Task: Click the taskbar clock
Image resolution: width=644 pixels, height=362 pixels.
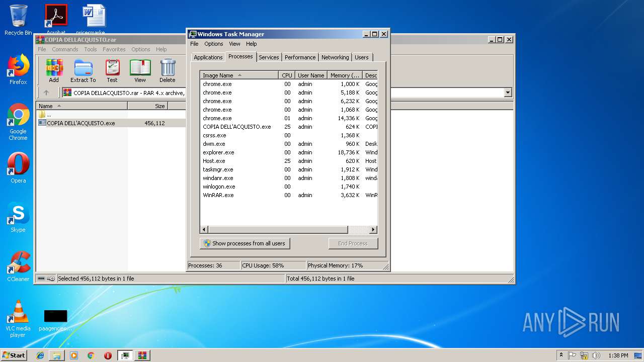Action: pos(618,355)
